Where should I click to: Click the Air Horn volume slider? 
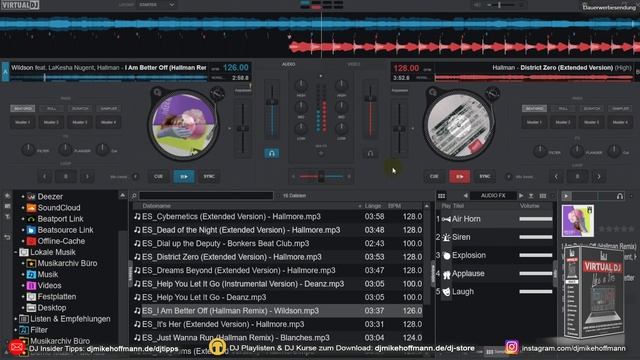536,219
